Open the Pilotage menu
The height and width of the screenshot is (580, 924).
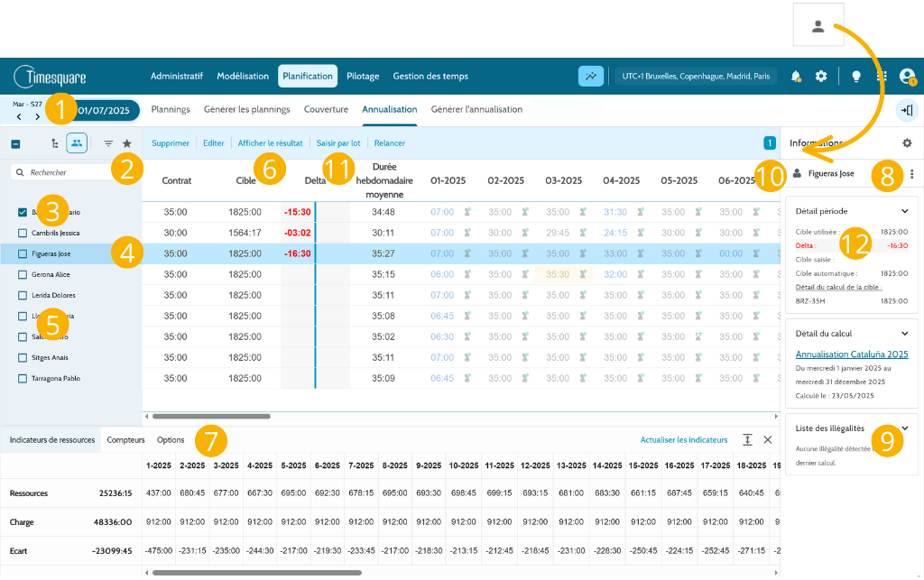coord(363,76)
